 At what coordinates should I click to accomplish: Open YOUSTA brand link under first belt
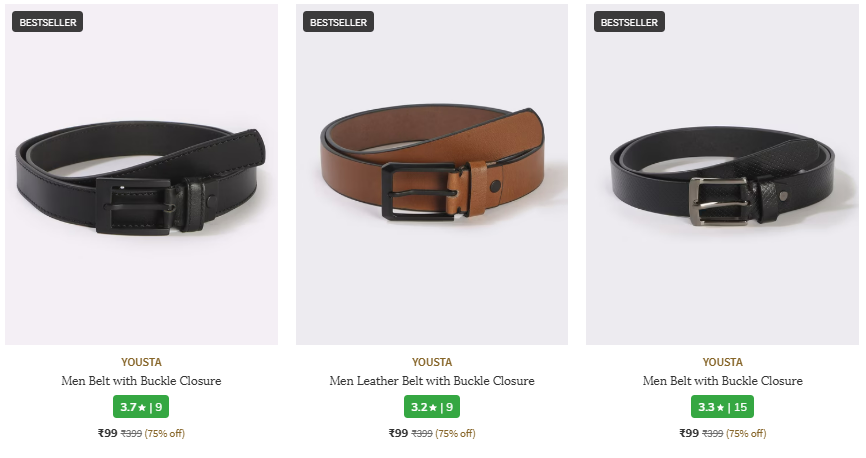pos(141,362)
